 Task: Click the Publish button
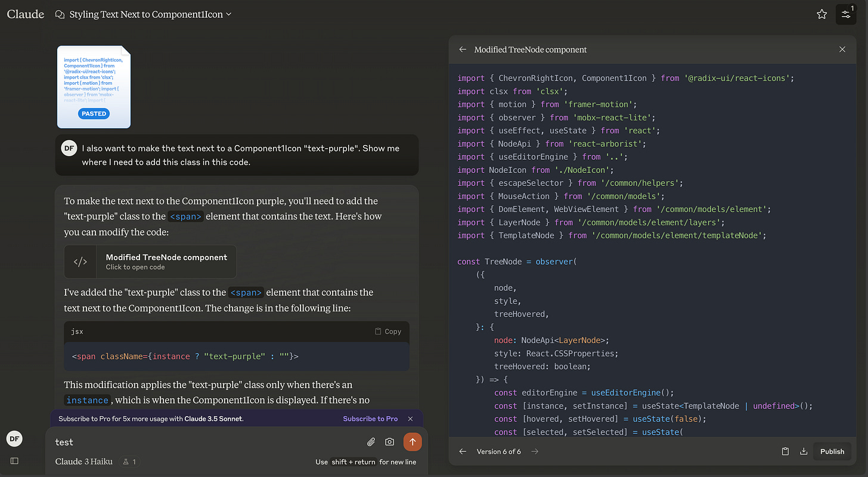[832, 451]
